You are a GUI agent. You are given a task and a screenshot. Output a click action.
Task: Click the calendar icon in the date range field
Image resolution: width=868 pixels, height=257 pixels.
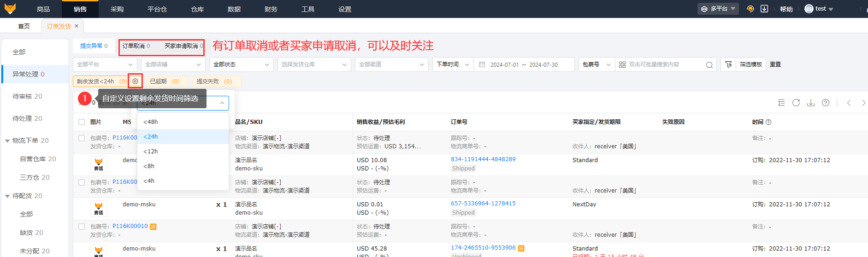[x=482, y=64]
